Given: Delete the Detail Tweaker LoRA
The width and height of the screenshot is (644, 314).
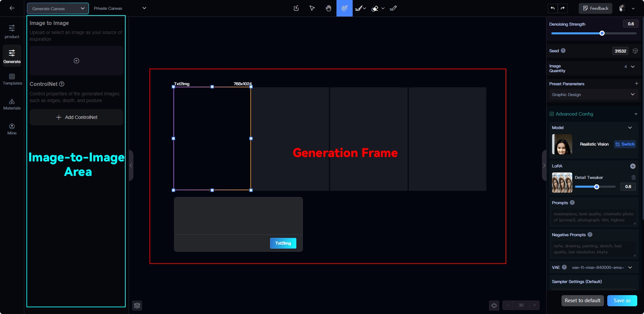Looking at the screenshot, I should (x=634, y=178).
